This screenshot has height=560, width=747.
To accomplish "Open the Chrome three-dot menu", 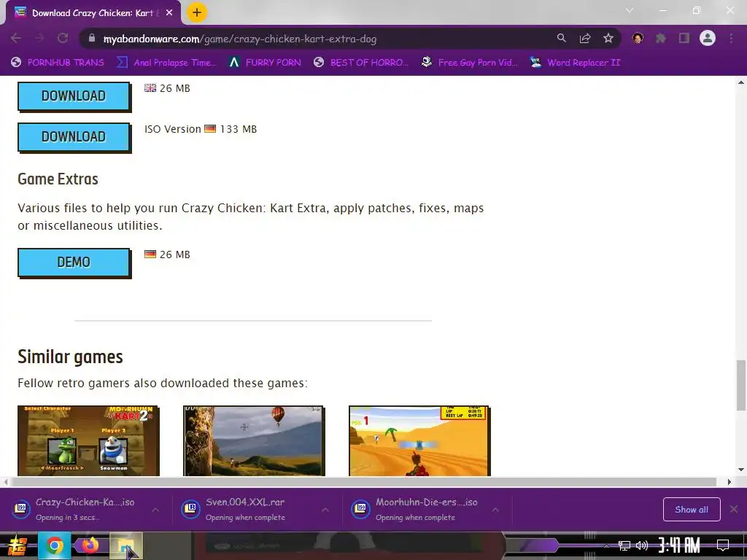I will [731, 38].
